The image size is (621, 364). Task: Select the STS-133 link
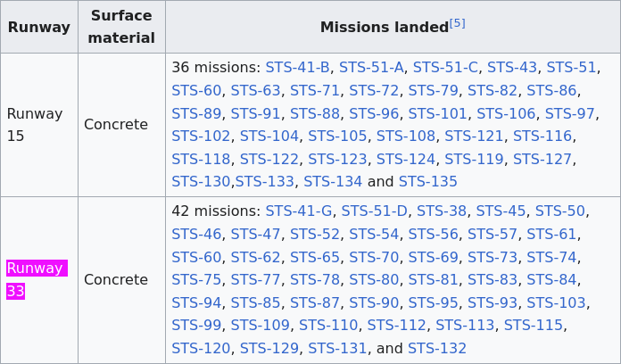click(x=265, y=182)
